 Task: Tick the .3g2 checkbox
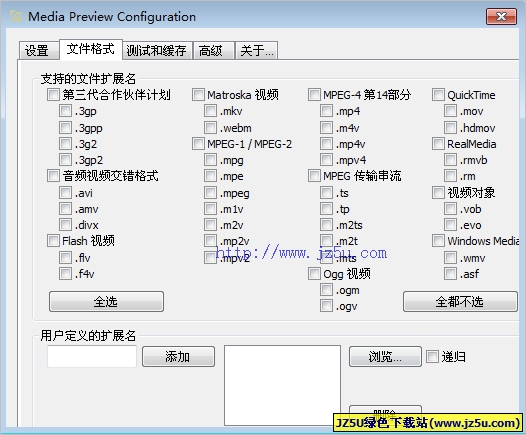tap(65, 144)
